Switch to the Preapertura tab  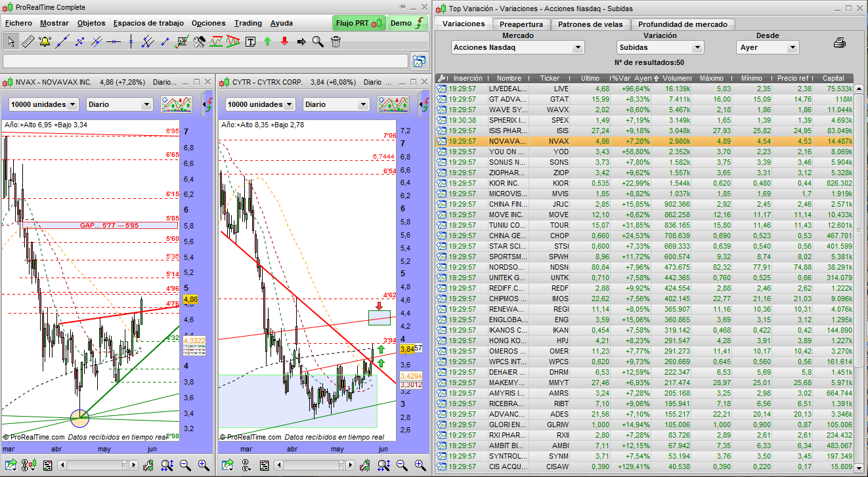point(521,24)
